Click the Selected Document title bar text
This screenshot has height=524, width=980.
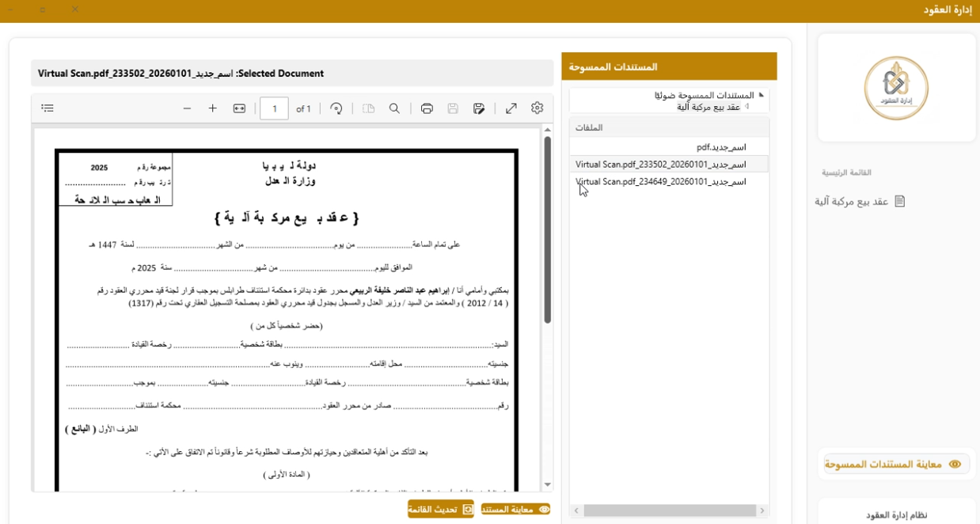pos(180,74)
